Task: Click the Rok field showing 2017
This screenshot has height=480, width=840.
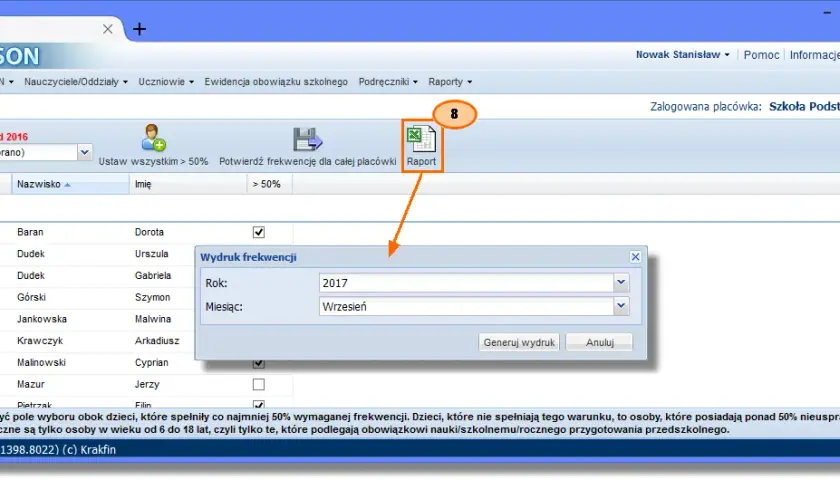Action: 466,283
